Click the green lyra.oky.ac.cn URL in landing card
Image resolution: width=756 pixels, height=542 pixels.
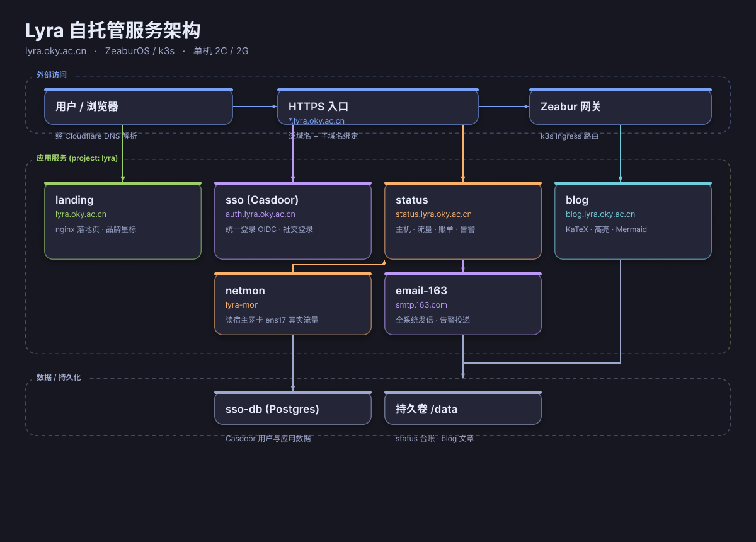(81, 214)
